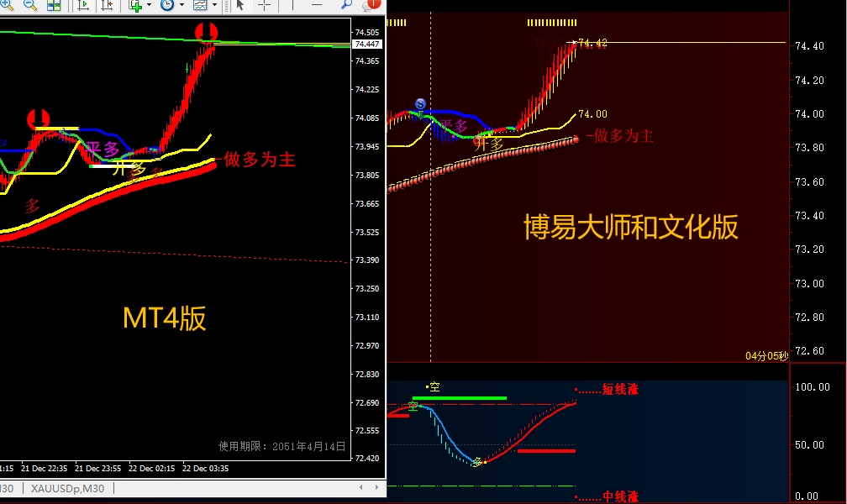Viewport: 847px width, 504px height.
Task: Click the tab scroll right arrow
Action: pyautogui.click(x=376, y=487)
